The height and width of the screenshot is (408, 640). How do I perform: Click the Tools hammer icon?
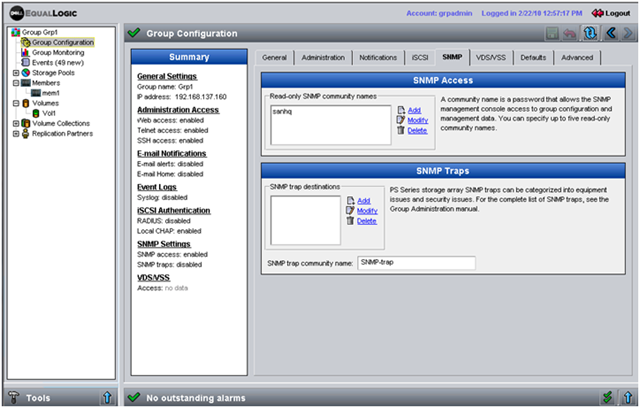pyautogui.click(x=14, y=397)
